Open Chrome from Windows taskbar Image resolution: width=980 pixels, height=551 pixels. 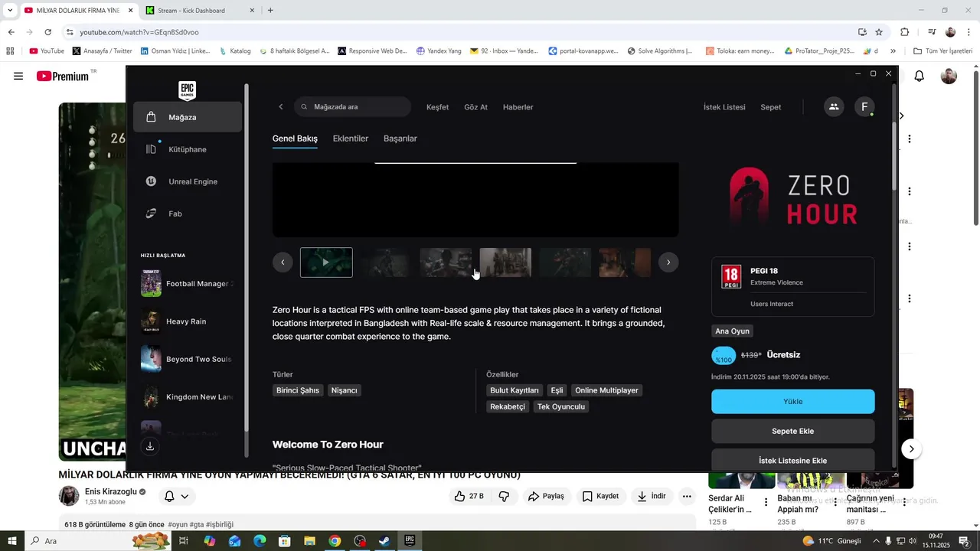point(335,541)
